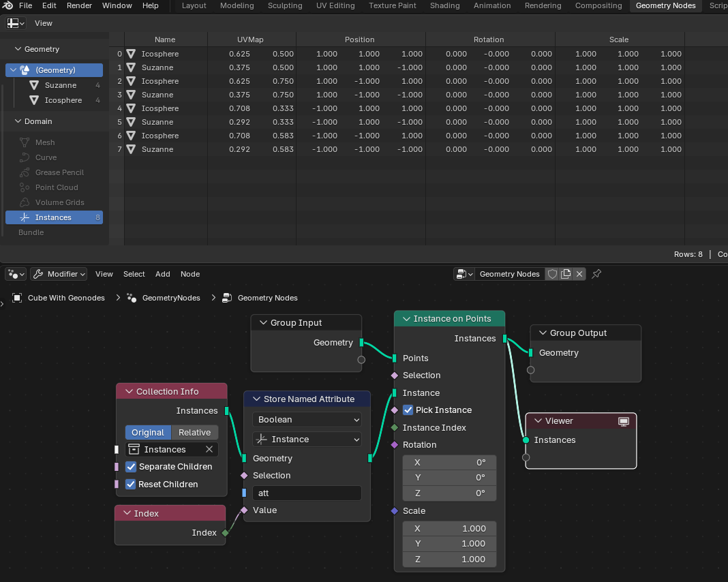Click the attribute name field 'att'
This screenshot has width=728, height=582.
coord(307,493)
